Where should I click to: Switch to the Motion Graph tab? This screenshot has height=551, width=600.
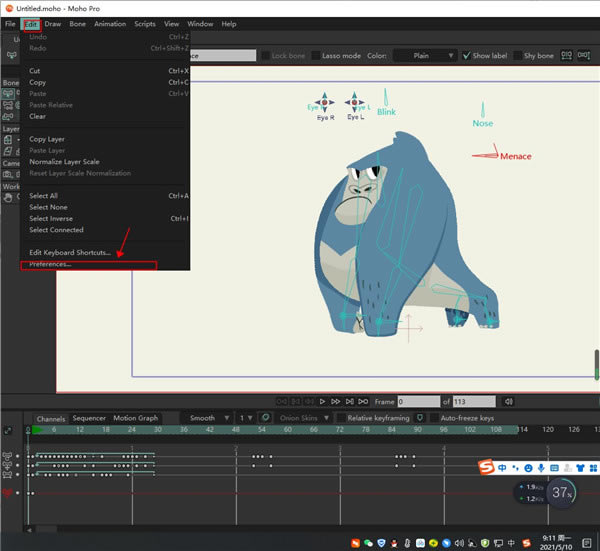pyautogui.click(x=135, y=418)
